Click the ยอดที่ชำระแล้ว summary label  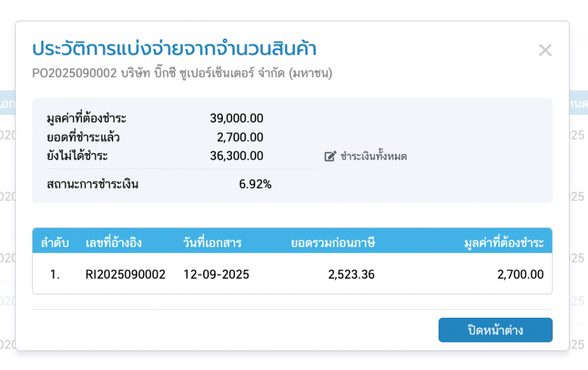click(83, 137)
